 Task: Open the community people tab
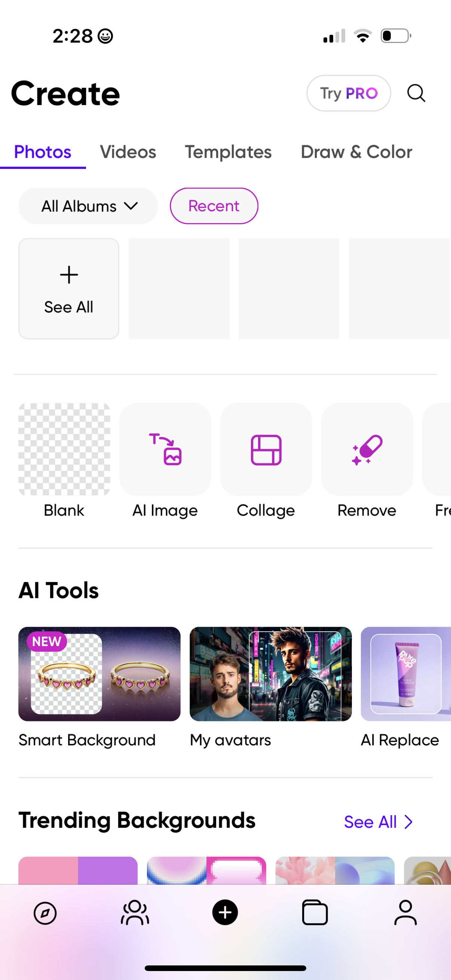[x=135, y=913]
